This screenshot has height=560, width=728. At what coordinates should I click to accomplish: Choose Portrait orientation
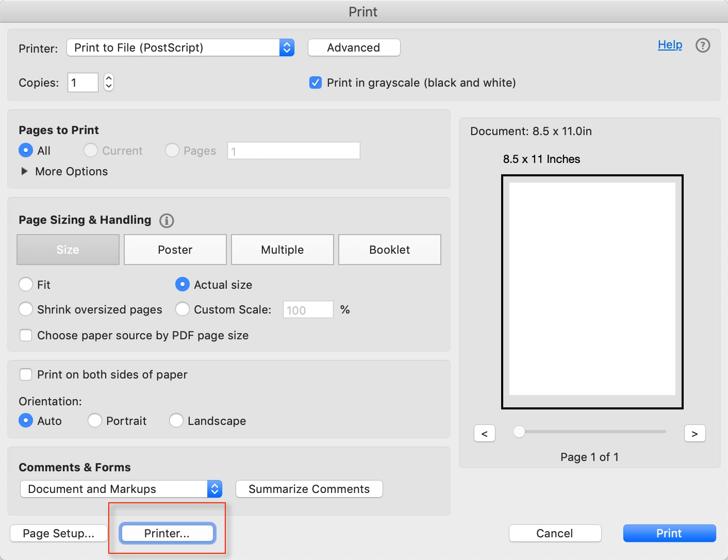click(95, 420)
